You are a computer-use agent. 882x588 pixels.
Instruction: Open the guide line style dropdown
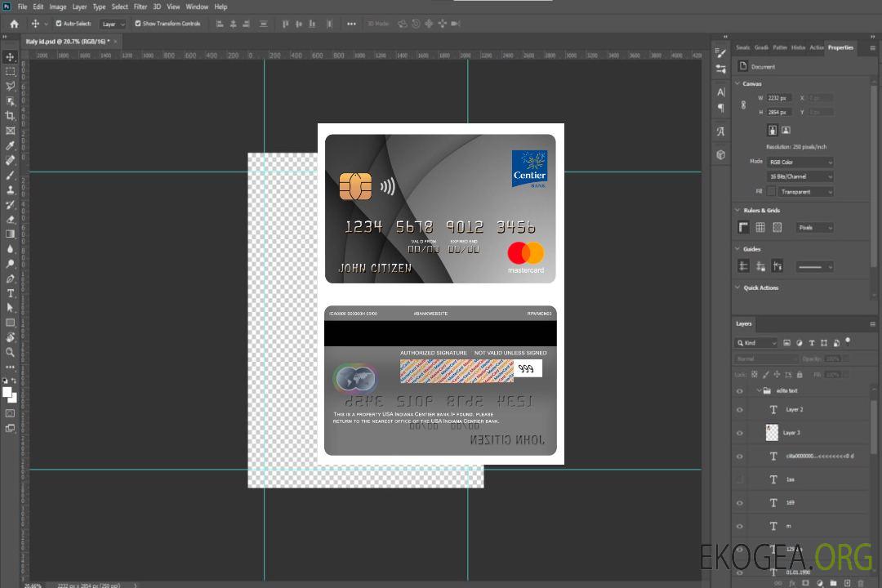(x=815, y=267)
